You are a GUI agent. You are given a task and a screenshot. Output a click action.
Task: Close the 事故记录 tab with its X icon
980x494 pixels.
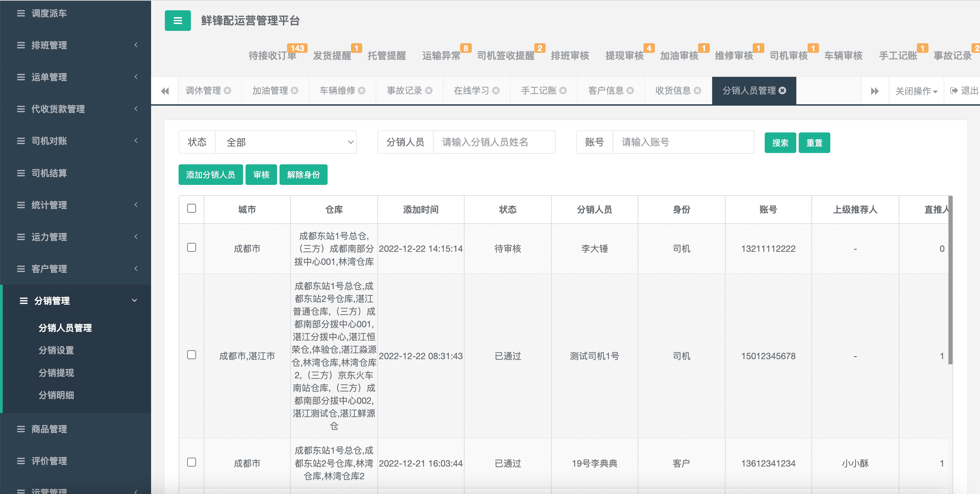[429, 91]
